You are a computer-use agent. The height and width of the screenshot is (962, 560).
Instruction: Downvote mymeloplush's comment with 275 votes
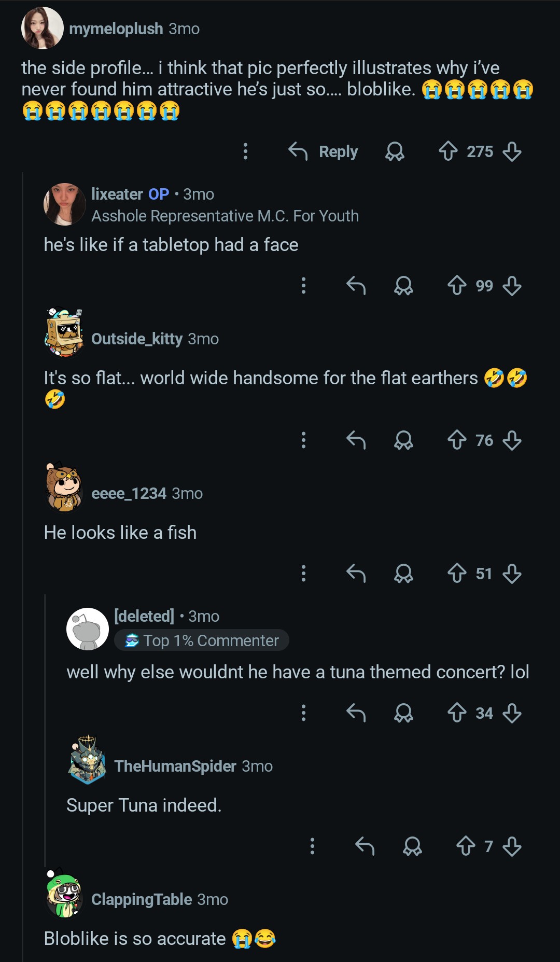click(x=512, y=151)
